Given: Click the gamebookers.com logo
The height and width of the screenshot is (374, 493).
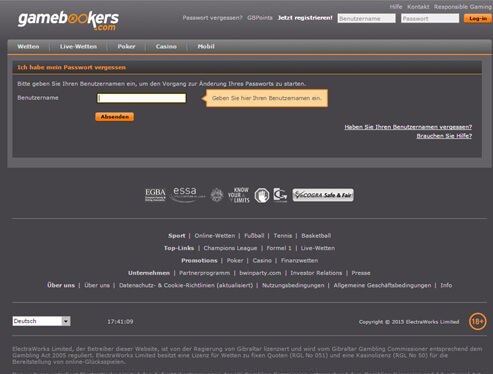Looking at the screenshot, I should 68,21.
